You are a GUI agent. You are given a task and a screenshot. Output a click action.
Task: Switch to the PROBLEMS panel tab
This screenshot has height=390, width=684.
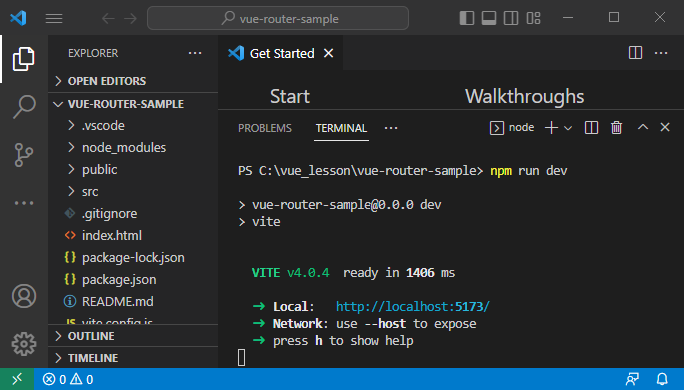click(265, 128)
